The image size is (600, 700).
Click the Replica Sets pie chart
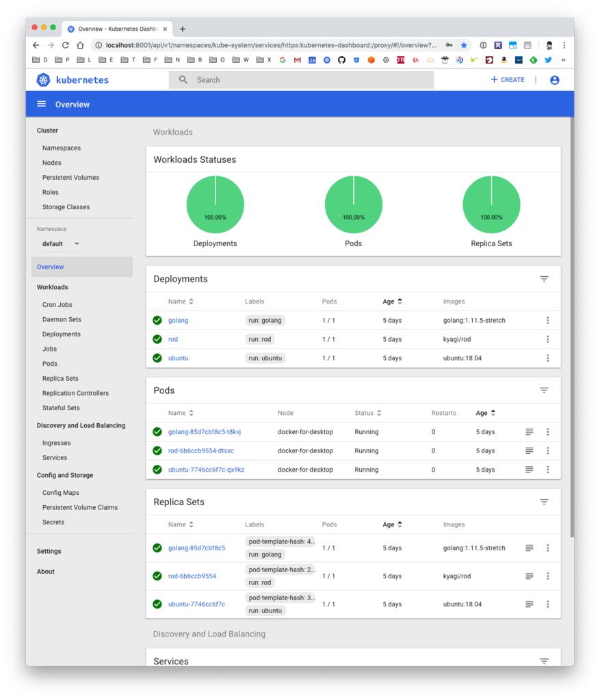click(491, 204)
